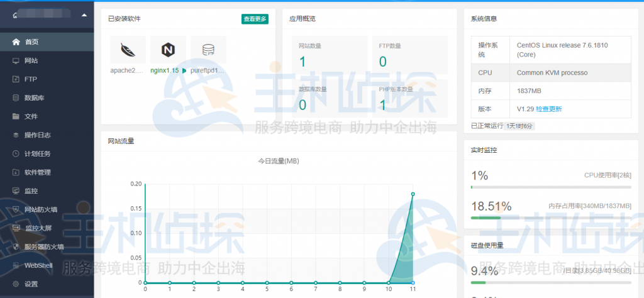Click the apache2 software label
644x298 pixels.
coord(127,70)
